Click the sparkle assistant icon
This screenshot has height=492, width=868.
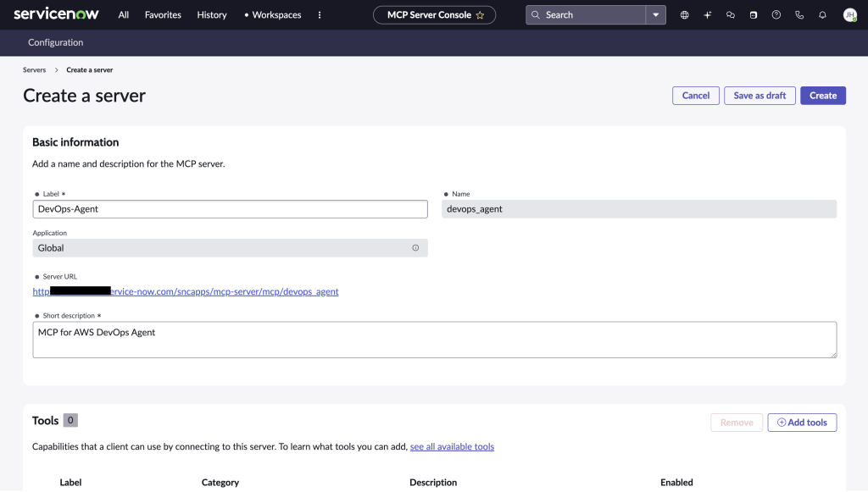tap(708, 15)
